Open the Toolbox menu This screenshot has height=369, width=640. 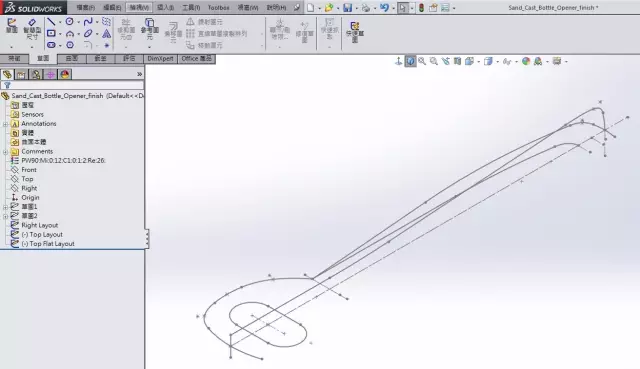218,7
